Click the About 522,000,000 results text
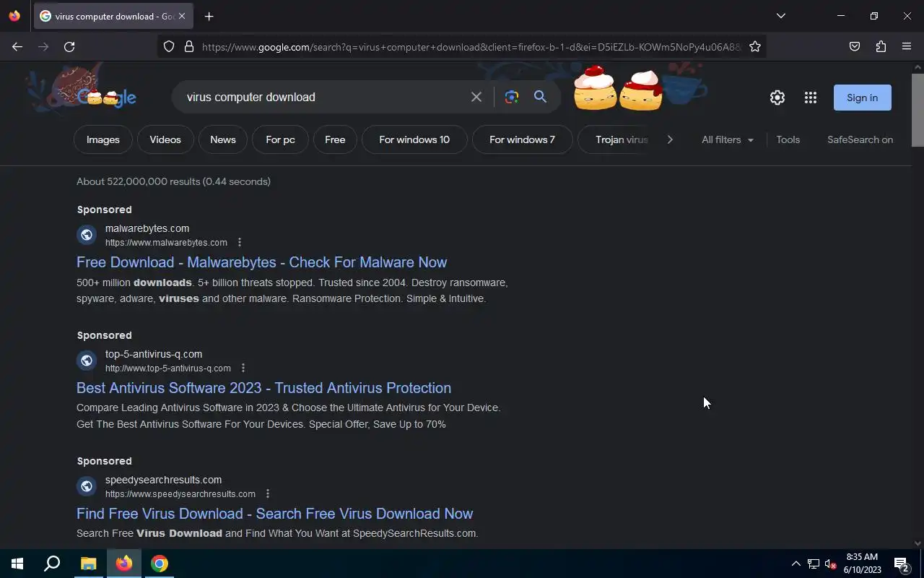The width and height of the screenshot is (924, 578). coord(173,181)
